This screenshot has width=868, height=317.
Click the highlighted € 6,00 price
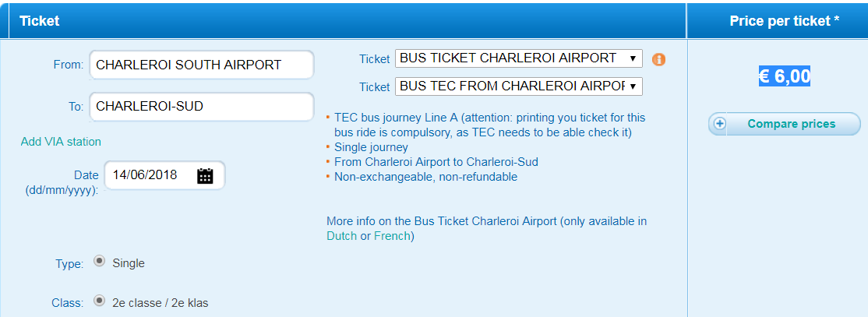pyautogui.click(x=785, y=76)
